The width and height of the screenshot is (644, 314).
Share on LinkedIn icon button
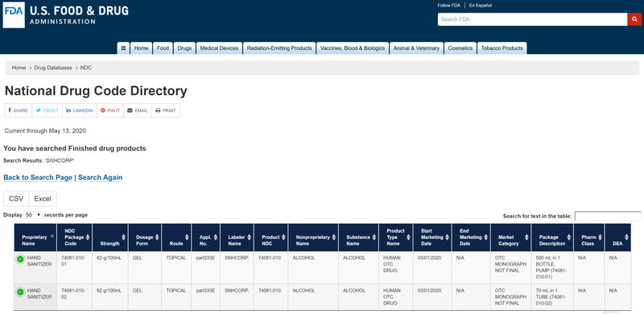pyautogui.click(x=68, y=110)
